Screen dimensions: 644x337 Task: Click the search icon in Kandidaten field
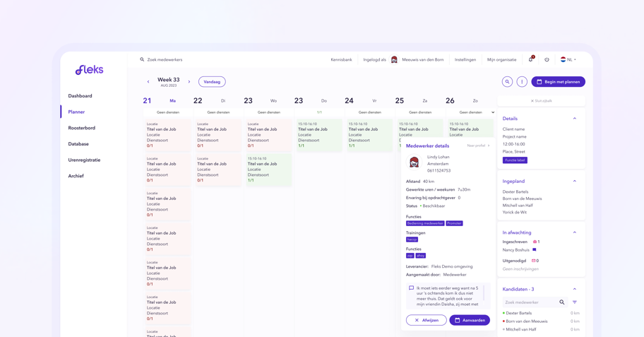[x=562, y=302]
